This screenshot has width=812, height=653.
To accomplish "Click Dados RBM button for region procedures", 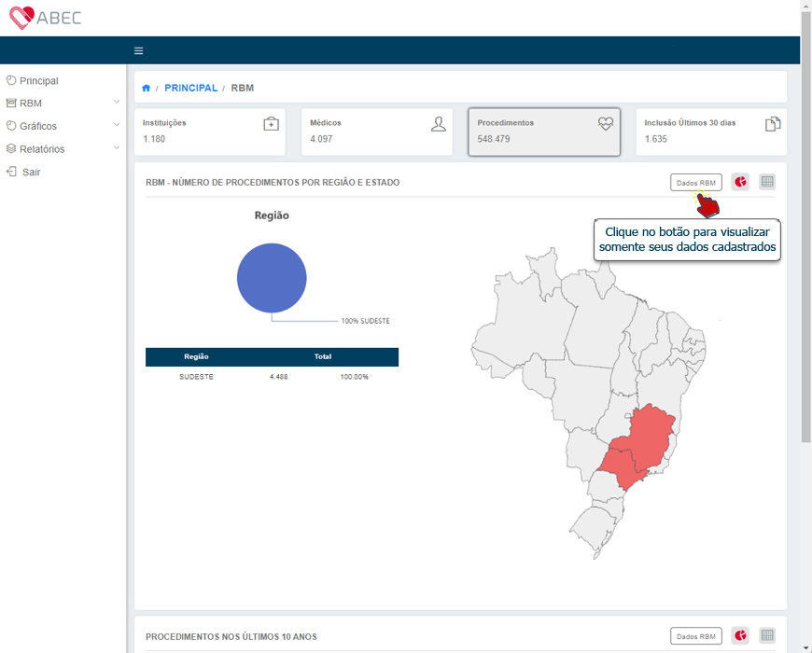I will pos(696,182).
